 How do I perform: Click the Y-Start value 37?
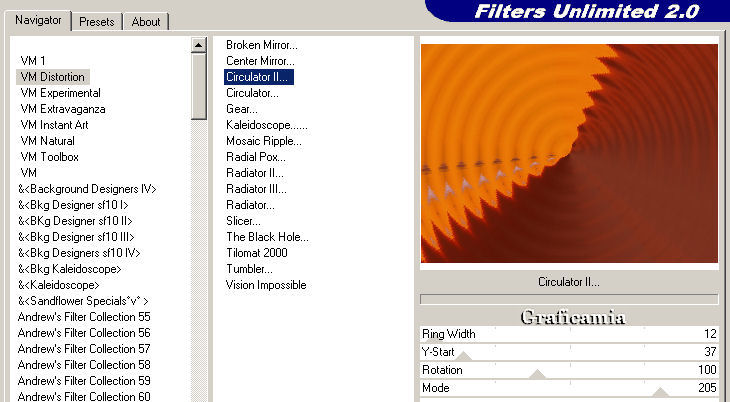[710, 352]
